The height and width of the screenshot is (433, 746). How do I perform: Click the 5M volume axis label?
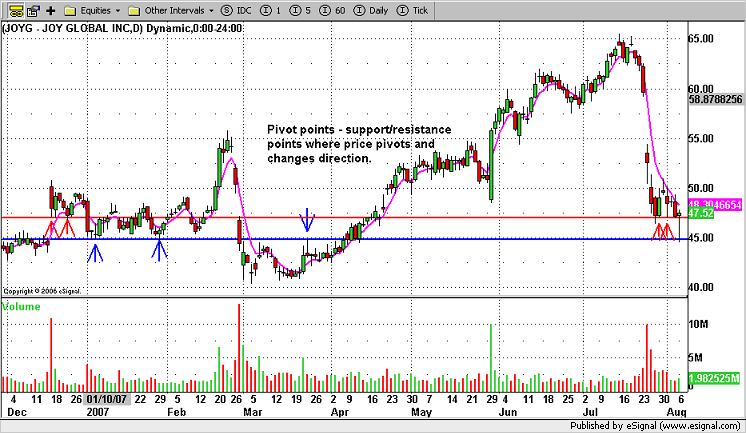(696, 358)
